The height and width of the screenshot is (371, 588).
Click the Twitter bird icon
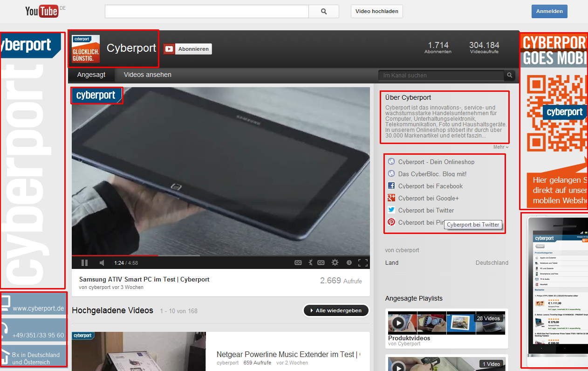(391, 210)
